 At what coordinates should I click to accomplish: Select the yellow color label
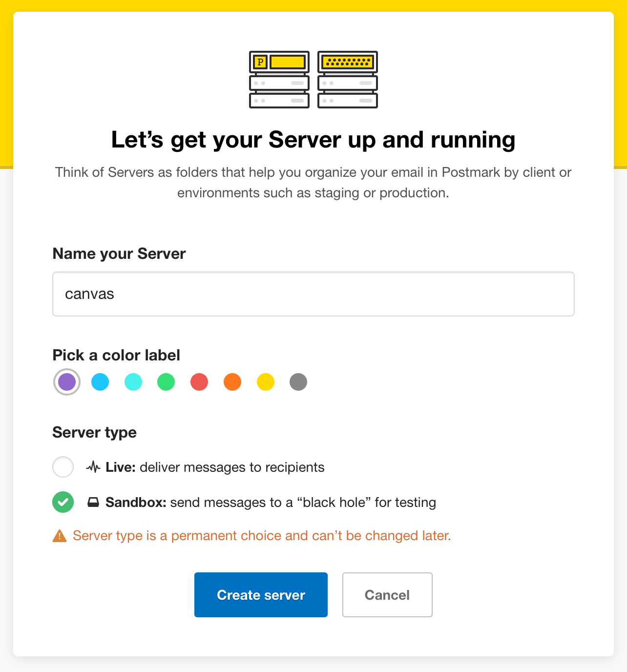pyautogui.click(x=265, y=382)
